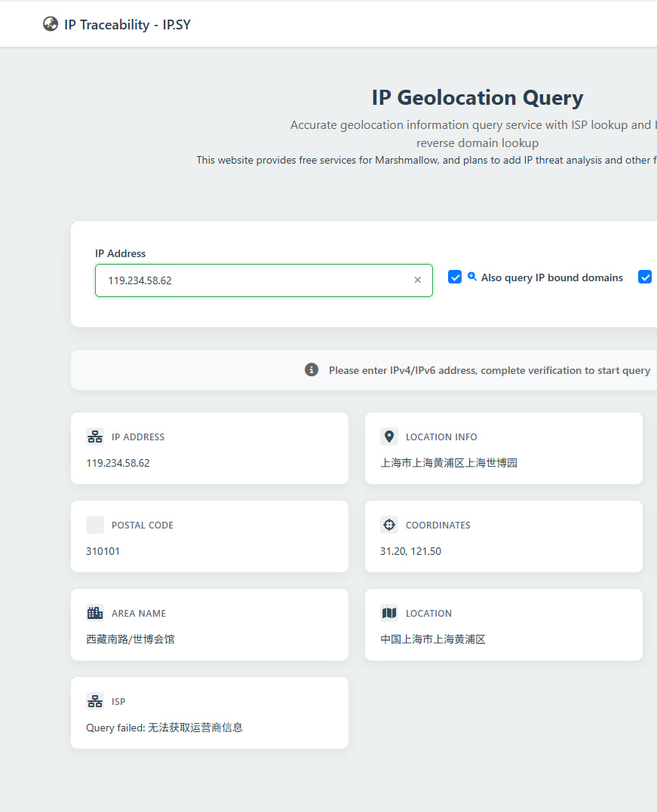This screenshot has height=812, width=657.
Task: Click the ISP Query failed message
Action: [x=164, y=728]
